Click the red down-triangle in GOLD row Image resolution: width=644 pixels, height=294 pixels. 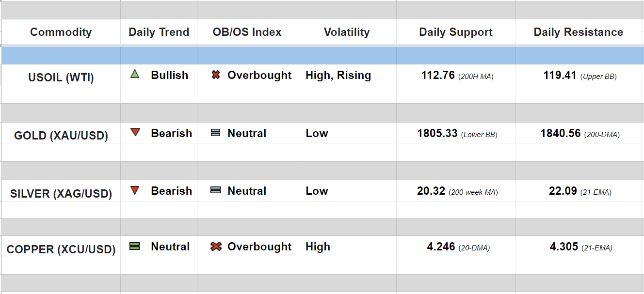point(135,132)
